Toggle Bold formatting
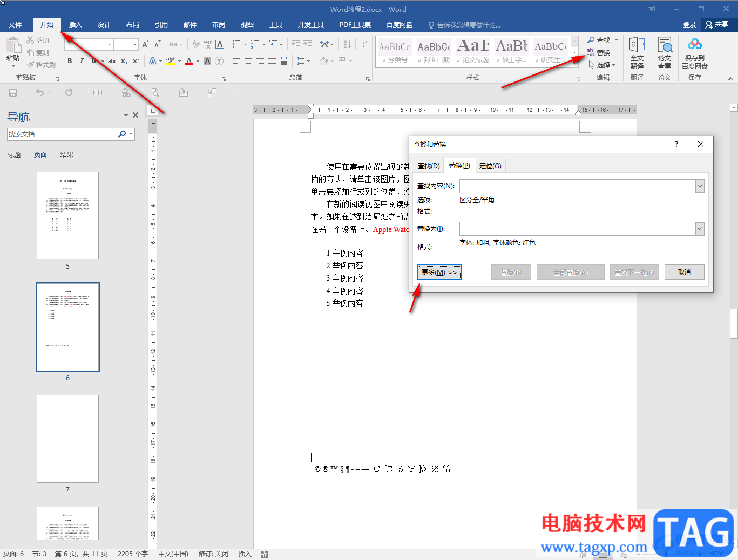The height and width of the screenshot is (560, 738). (70, 61)
